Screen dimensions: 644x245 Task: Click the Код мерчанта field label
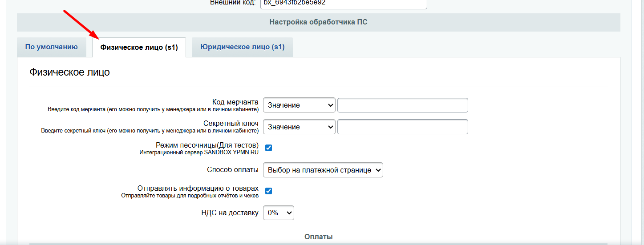tap(235, 102)
